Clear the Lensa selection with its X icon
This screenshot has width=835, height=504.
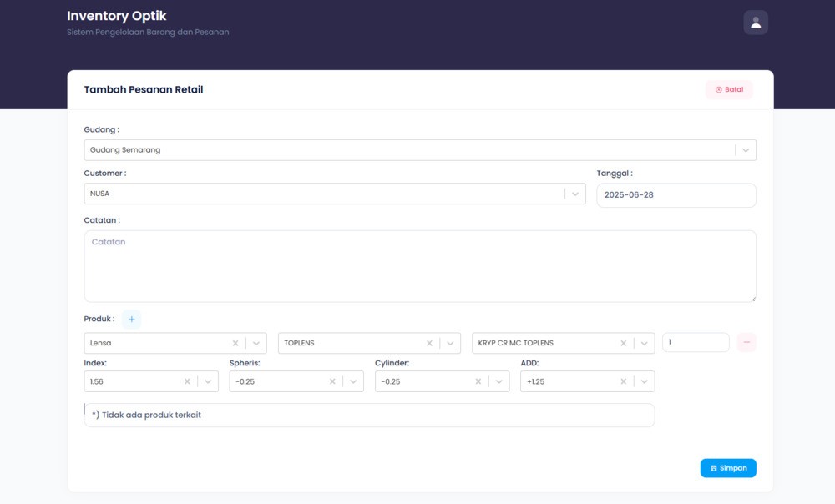click(235, 343)
